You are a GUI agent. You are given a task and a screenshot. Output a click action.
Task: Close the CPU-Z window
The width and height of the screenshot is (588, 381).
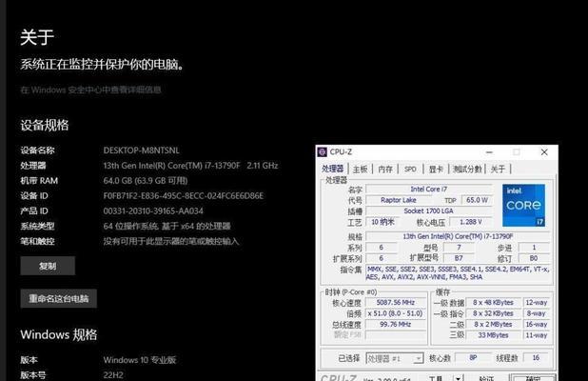point(544,152)
